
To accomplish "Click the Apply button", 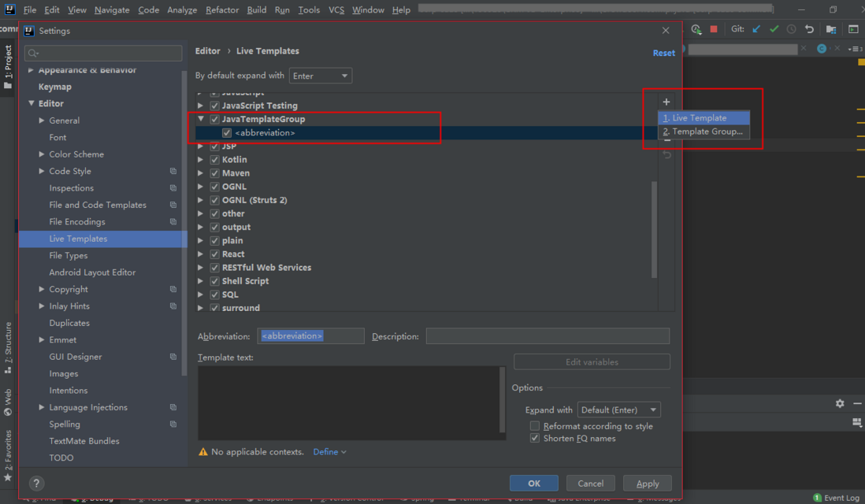I will (647, 483).
